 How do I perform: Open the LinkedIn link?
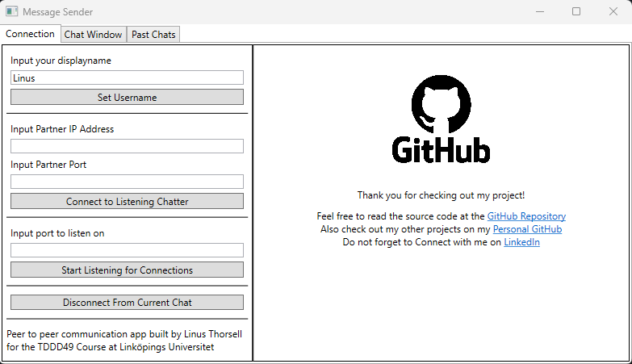point(521,242)
